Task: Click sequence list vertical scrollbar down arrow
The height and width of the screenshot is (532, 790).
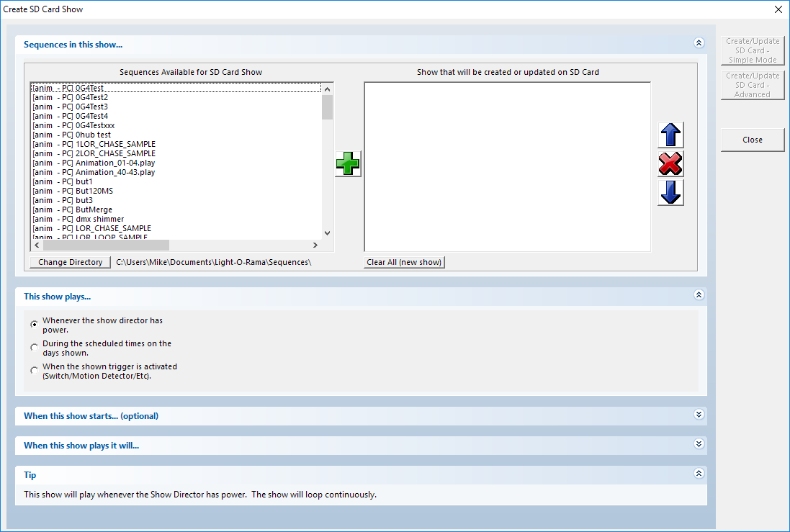Action: pos(327,233)
